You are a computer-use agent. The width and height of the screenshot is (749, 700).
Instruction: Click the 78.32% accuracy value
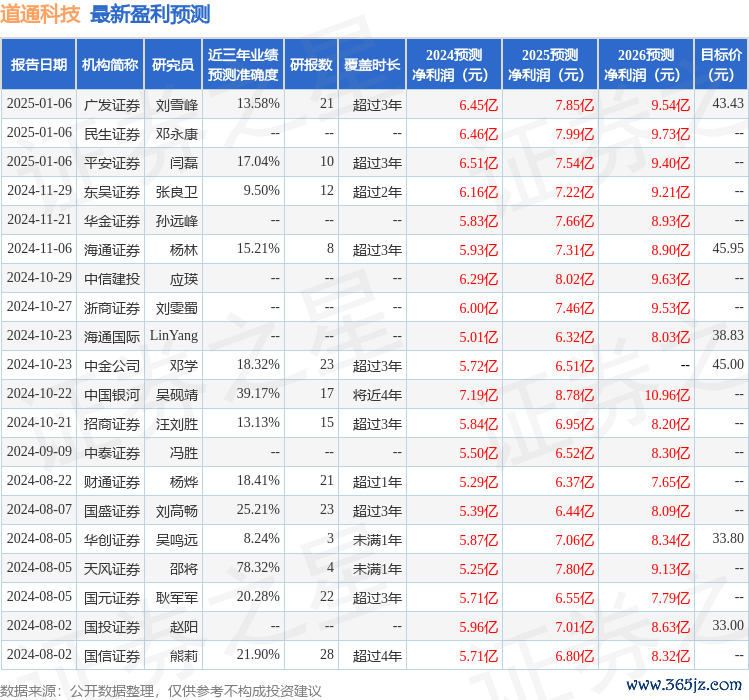(258, 568)
